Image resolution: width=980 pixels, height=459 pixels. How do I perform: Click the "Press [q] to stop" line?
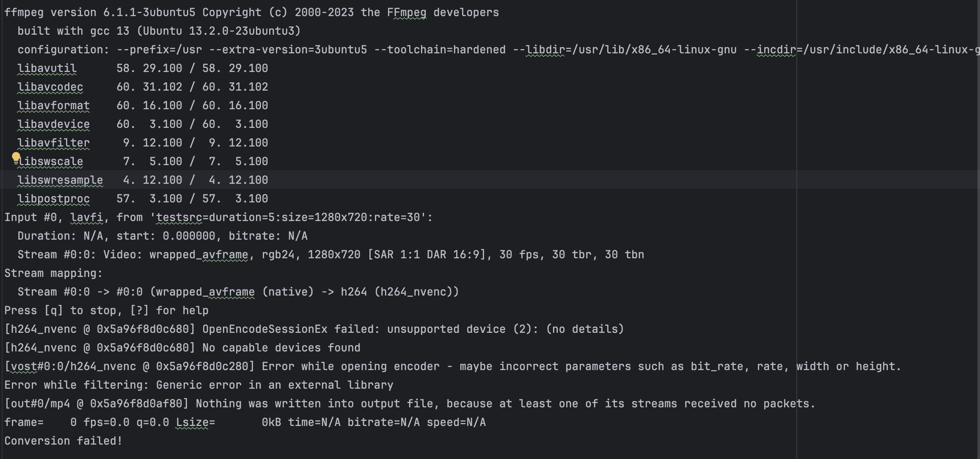pos(106,310)
